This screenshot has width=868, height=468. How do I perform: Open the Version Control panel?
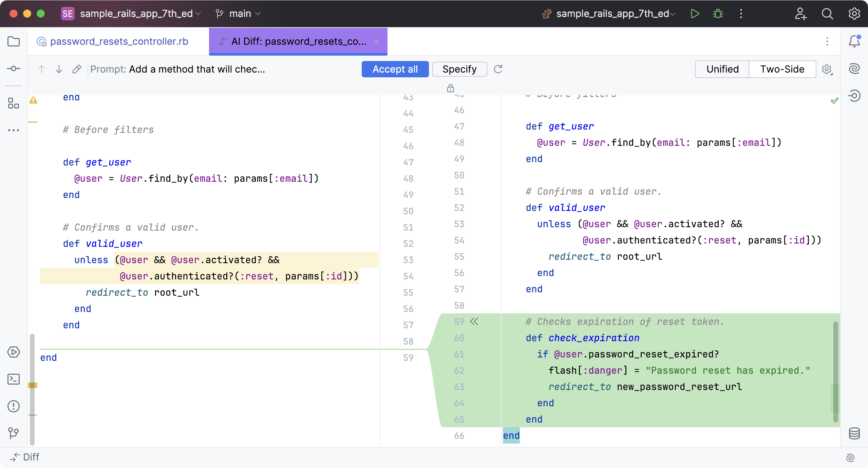pyautogui.click(x=14, y=433)
